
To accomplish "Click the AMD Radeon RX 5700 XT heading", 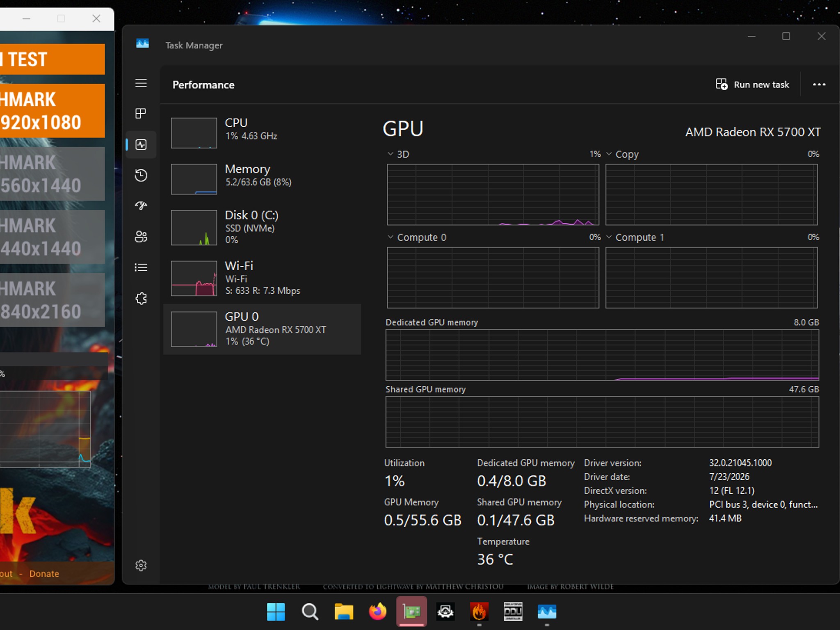I will click(753, 132).
